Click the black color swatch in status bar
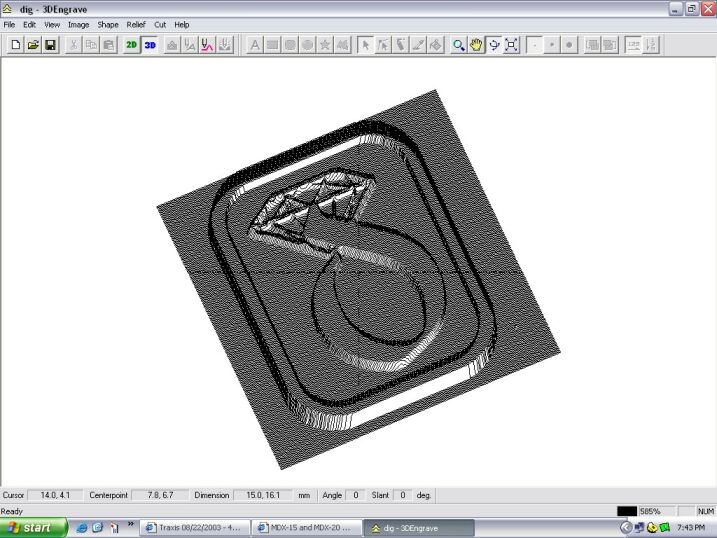The width and height of the screenshot is (717, 538). 627,511
